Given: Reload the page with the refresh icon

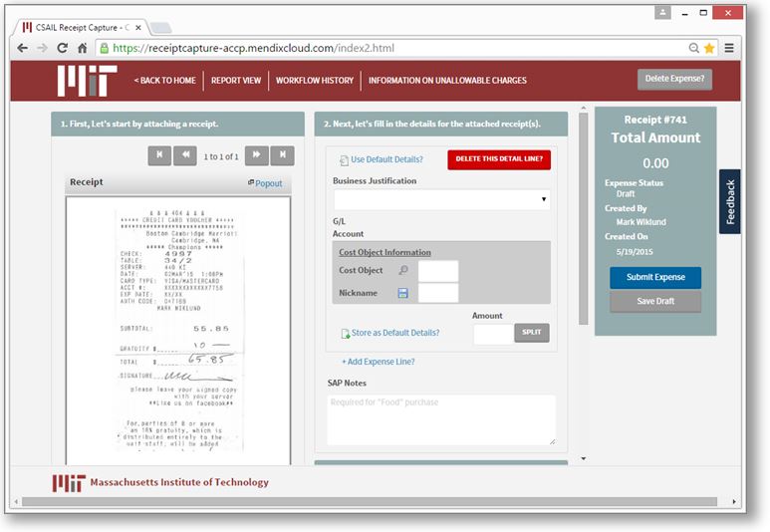Looking at the screenshot, I should 62,48.
